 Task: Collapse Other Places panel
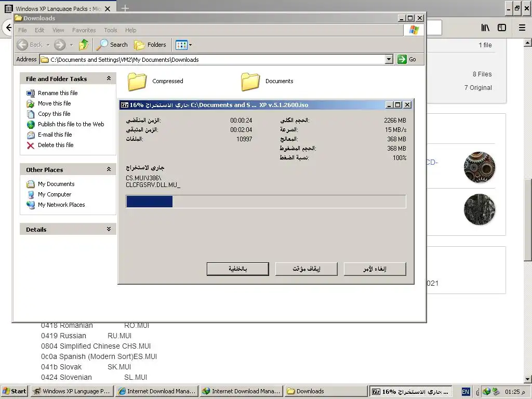pyautogui.click(x=109, y=169)
